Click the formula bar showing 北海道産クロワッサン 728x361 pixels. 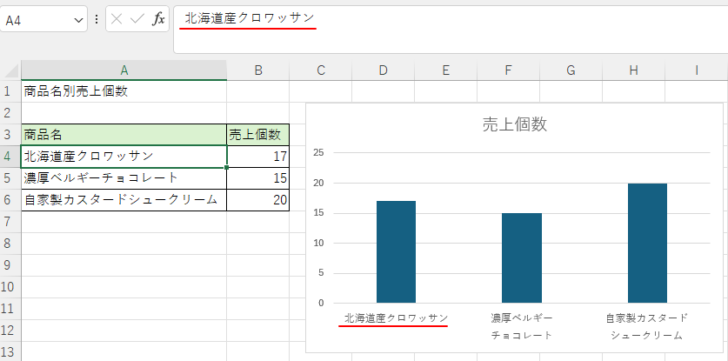[450, 30]
